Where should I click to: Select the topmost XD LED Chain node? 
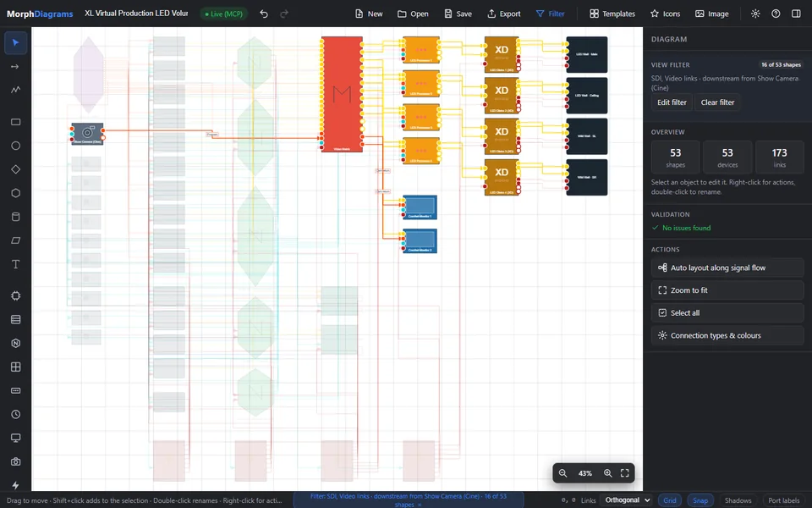(502, 54)
